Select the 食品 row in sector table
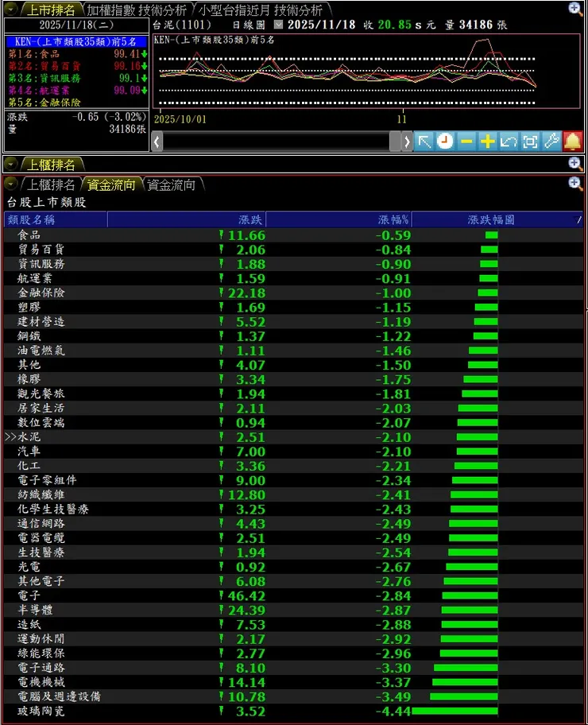 [x=293, y=235]
